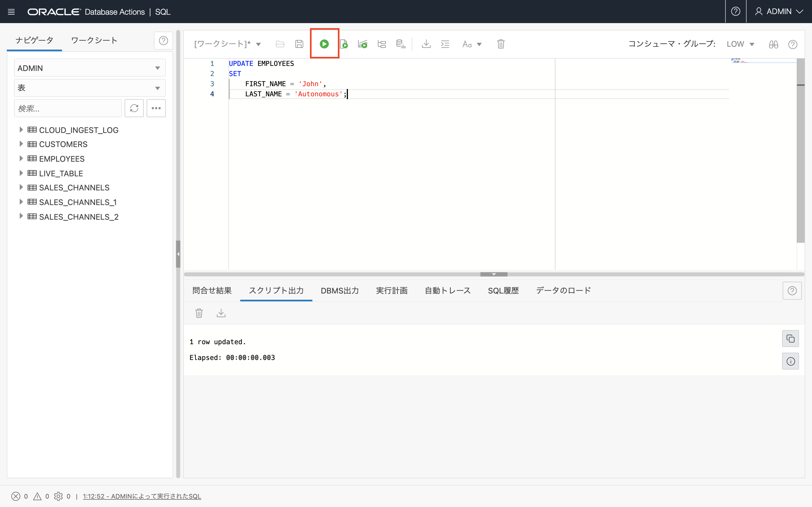Image resolution: width=812 pixels, height=507 pixels.
Task: Click the copy output icon
Action: pyautogui.click(x=790, y=338)
